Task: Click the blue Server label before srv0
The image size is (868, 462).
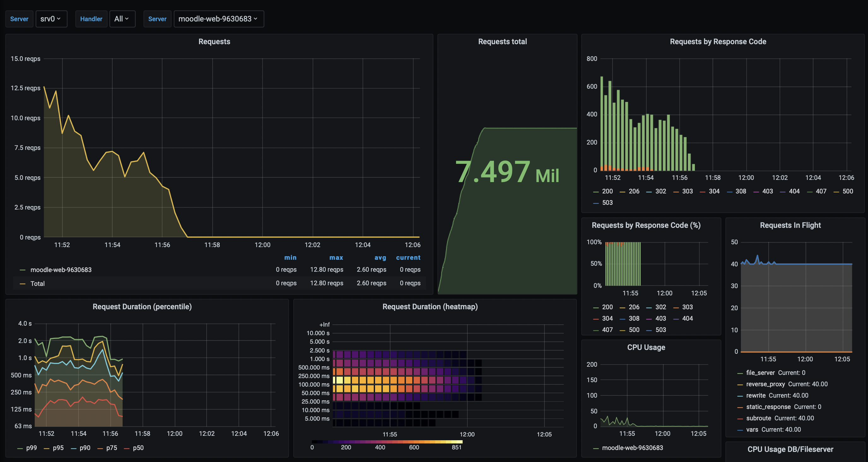Action: 19,19
